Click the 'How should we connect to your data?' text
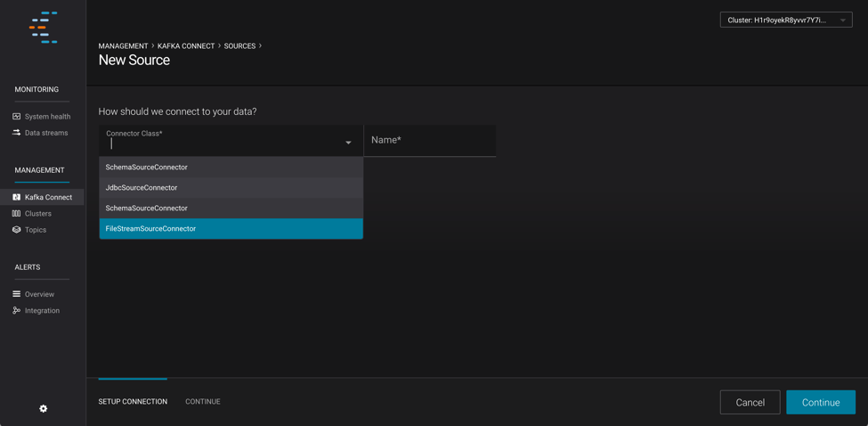 click(177, 111)
